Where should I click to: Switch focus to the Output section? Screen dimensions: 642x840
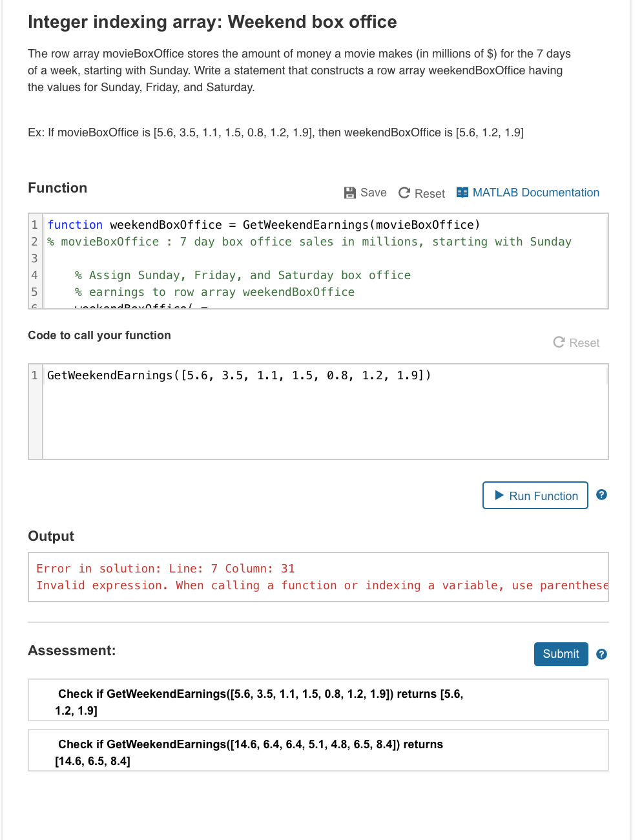[x=50, y=536]
